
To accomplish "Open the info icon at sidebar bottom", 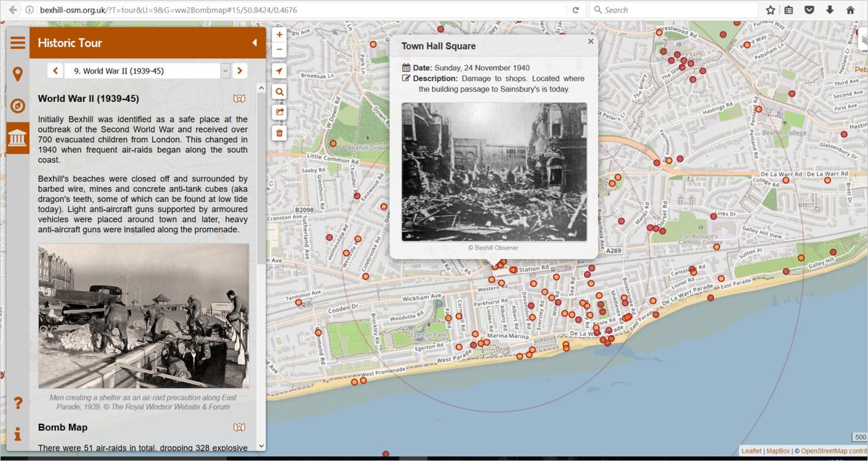I will (18, 434).
